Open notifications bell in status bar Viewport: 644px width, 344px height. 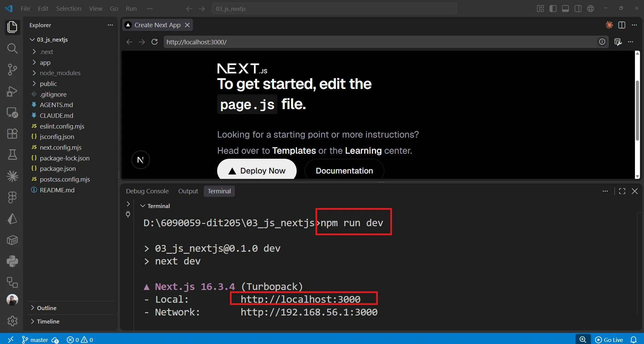tap(633, 340)
